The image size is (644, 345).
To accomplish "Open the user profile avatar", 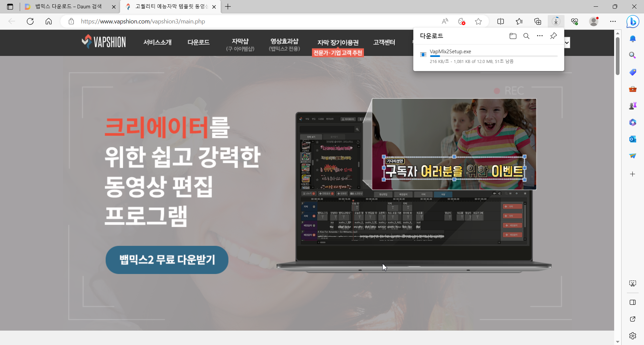I will pyautogui.click(x=594, y=21).
